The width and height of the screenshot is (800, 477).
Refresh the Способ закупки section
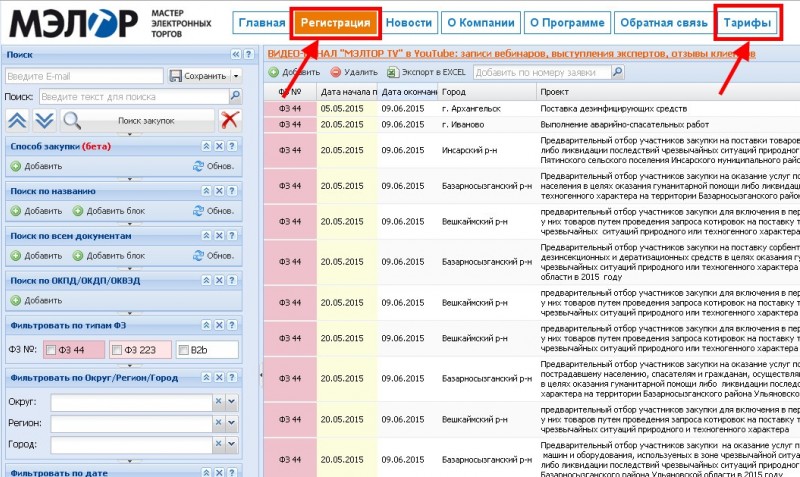pyautogui.click(x=213, y=166)
